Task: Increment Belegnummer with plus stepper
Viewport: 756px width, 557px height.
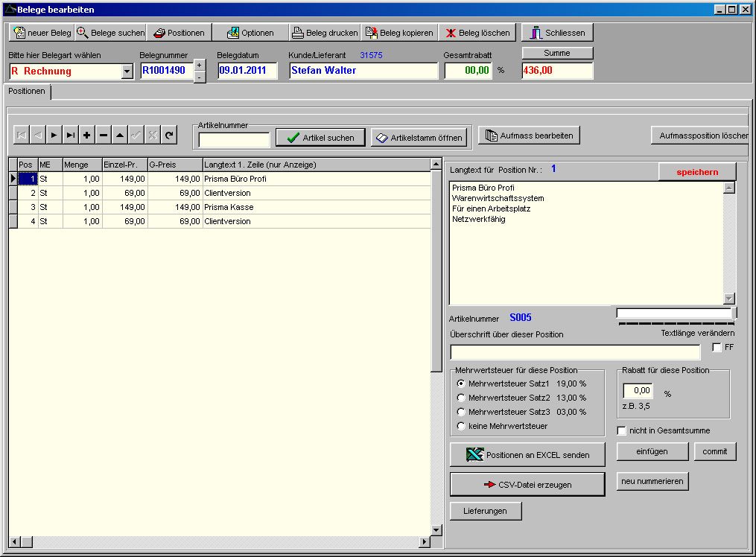Action: 200,65
